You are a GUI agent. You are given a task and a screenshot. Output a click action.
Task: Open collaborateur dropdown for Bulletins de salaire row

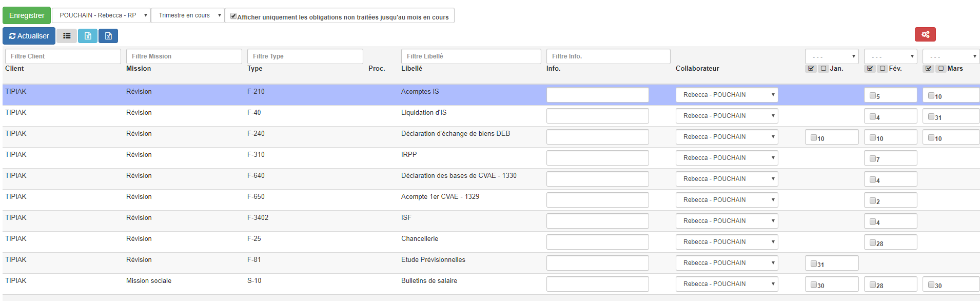coord(727,284)
